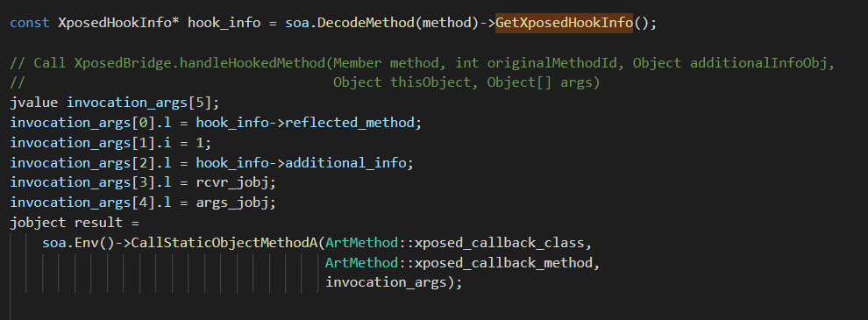Click soa.Env() call expression
This screenshot has width=868, height=320.
click(x=78, y=243)
